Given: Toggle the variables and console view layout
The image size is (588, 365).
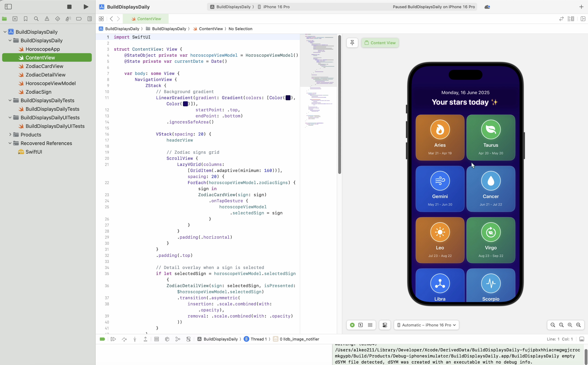Looking at the screenshot, I should tap(157, 339).
